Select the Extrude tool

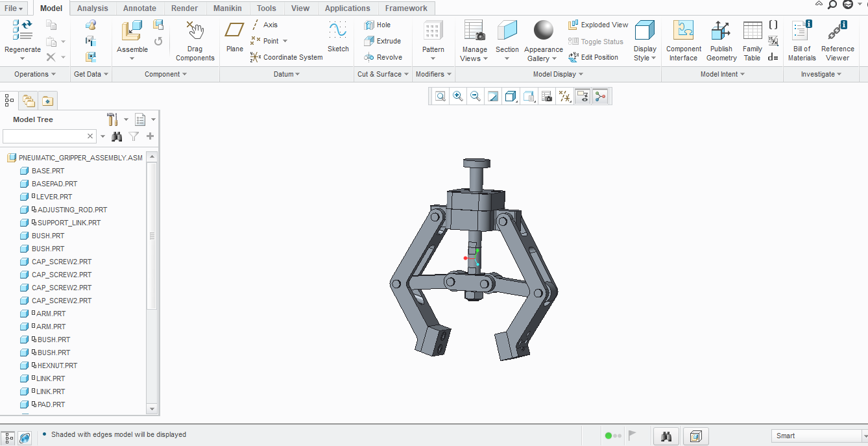[x=382, y=41]
